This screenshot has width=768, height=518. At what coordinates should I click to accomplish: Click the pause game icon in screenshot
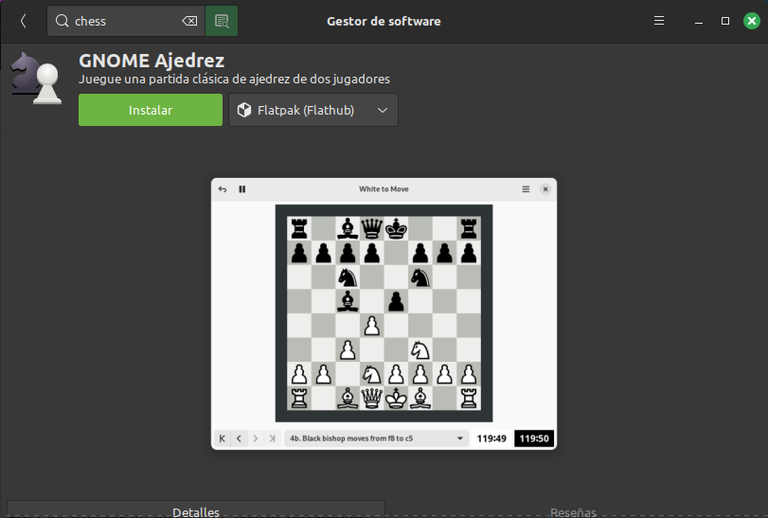pos(242,189)
